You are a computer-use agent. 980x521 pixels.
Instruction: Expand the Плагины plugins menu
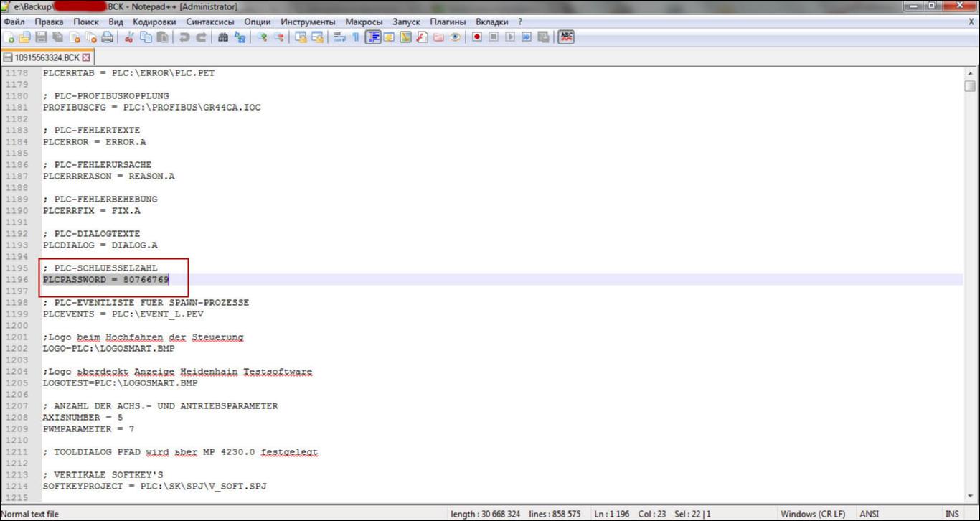(x=448, y=22)
